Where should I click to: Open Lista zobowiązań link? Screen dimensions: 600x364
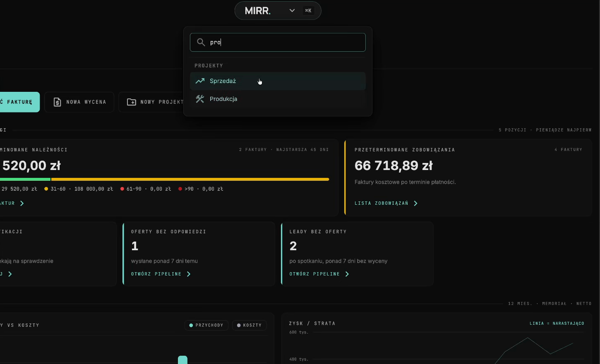[386, 204]
